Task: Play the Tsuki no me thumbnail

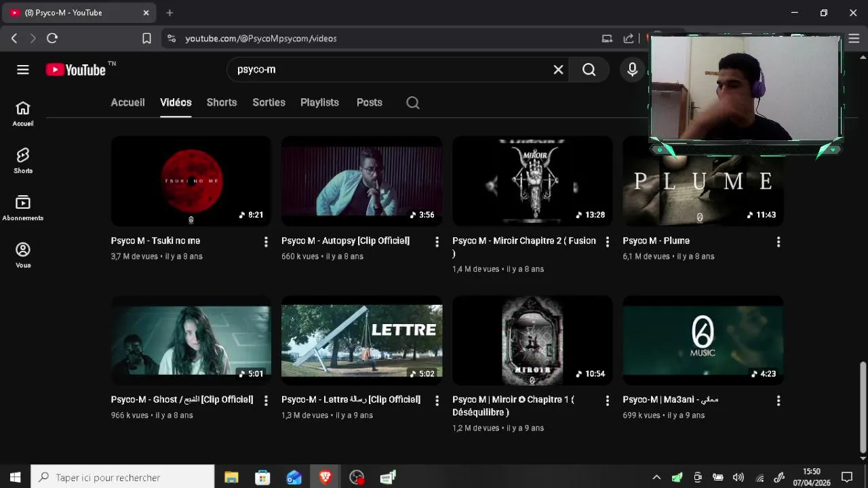Action: [191, 181]
